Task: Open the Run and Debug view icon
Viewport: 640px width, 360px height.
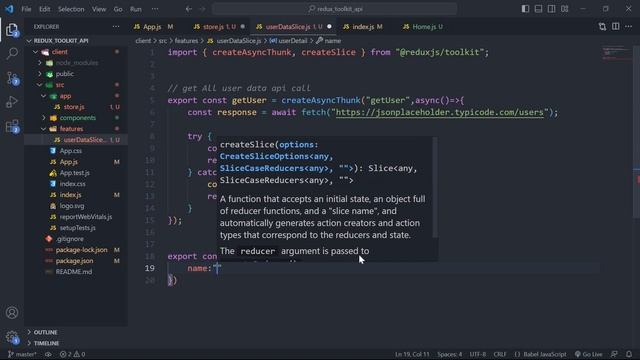Action: point(12,102)
